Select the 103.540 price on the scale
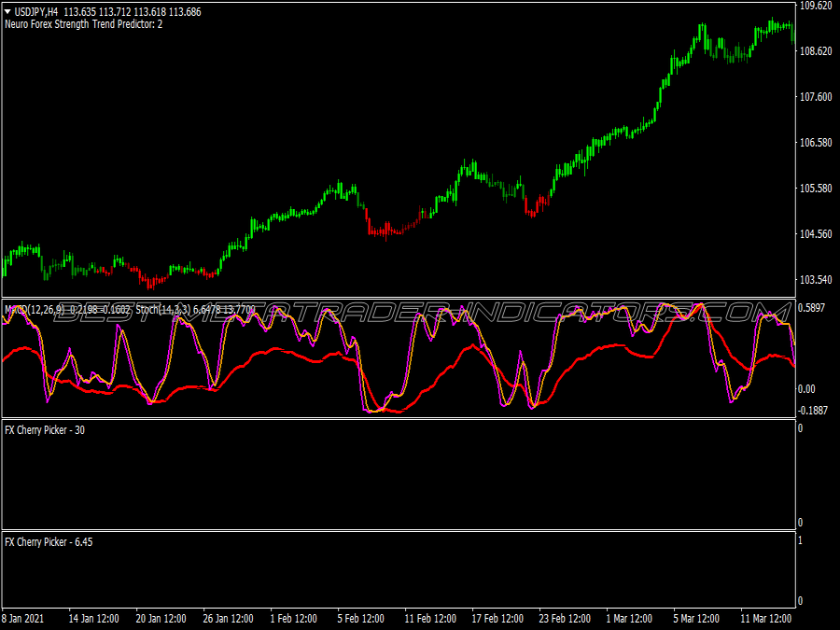 (x=816, y=280)
